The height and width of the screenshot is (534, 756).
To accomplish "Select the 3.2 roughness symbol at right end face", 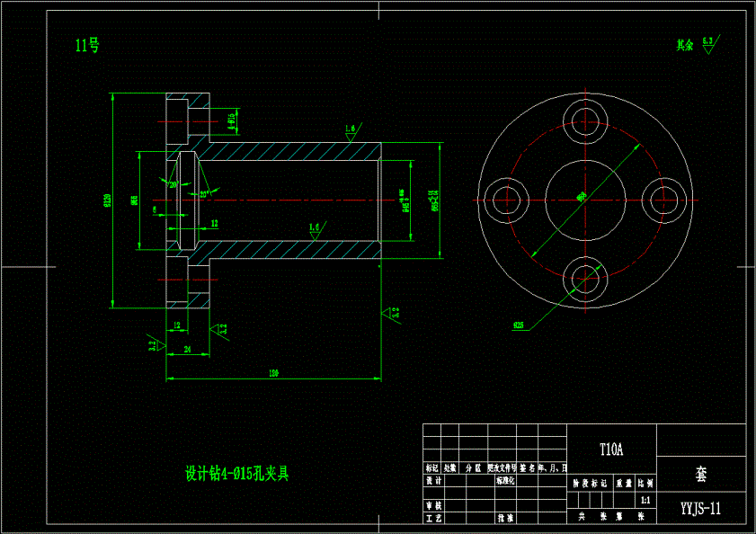I will coord(392,314).
